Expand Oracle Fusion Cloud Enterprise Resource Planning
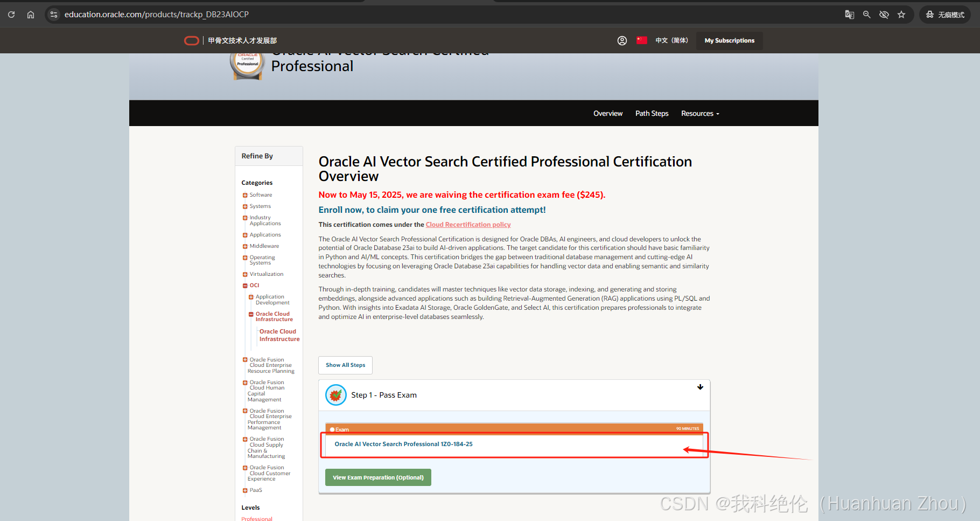Screen dimensions: 980x521 point(245,360)
